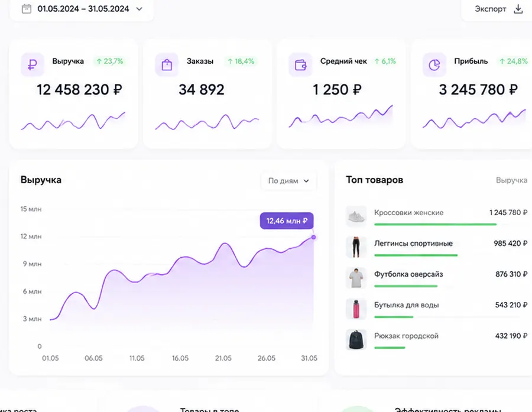Click the 15 млн axis label
The width and height of the screenshot is (532, 412).
(x=31, y=209)
